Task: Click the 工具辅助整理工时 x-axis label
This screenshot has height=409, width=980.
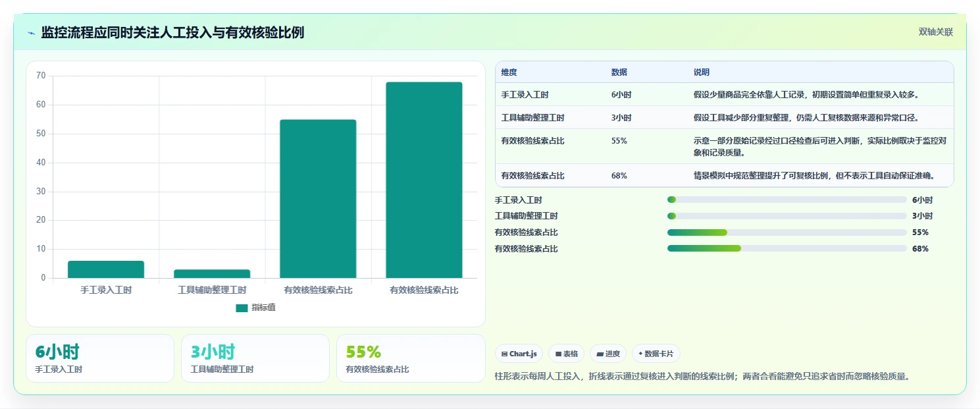Action: click(212, 290)
